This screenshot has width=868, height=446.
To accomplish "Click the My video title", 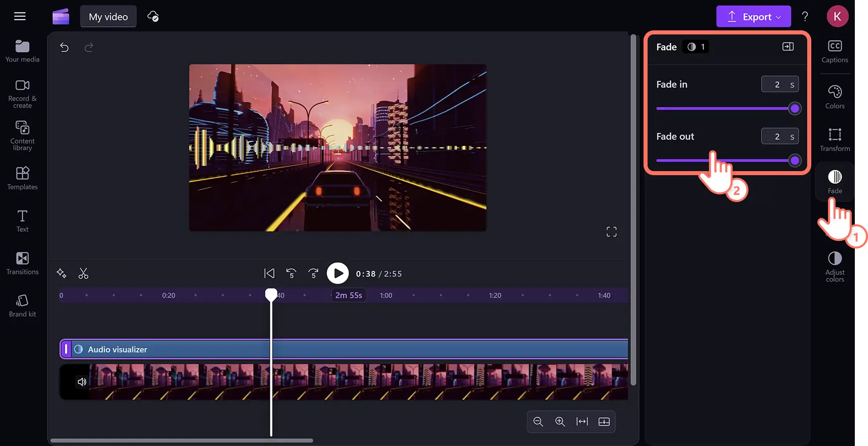I will 108,17.
